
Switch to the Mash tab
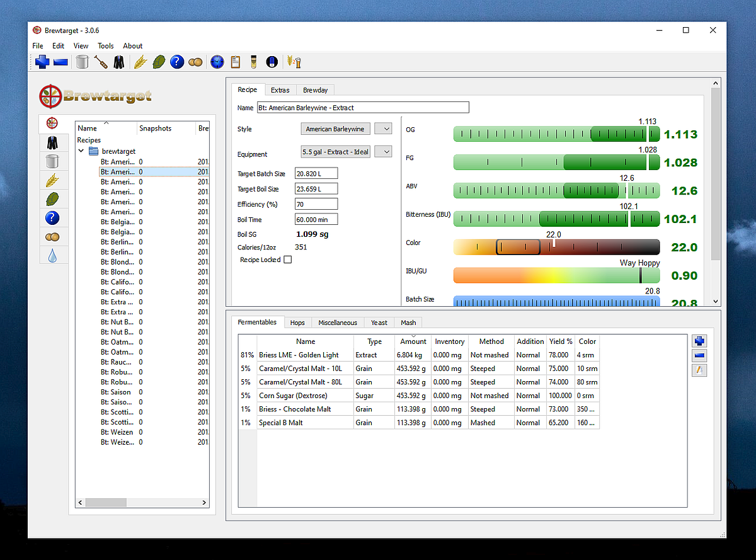tap(408, 323)
